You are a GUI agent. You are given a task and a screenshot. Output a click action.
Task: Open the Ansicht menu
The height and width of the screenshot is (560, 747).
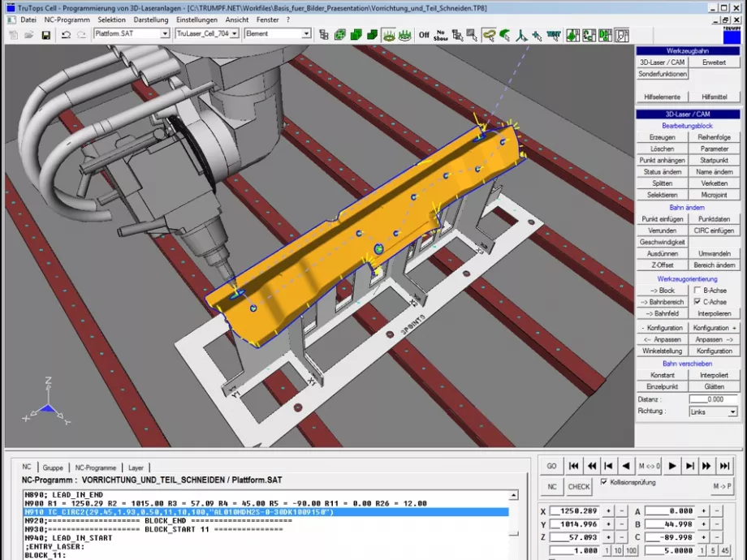click(237, 19)
